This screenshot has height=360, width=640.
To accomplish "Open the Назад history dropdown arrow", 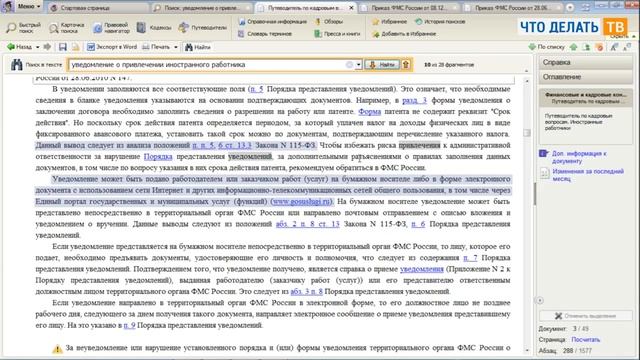I will pos(38,47).
